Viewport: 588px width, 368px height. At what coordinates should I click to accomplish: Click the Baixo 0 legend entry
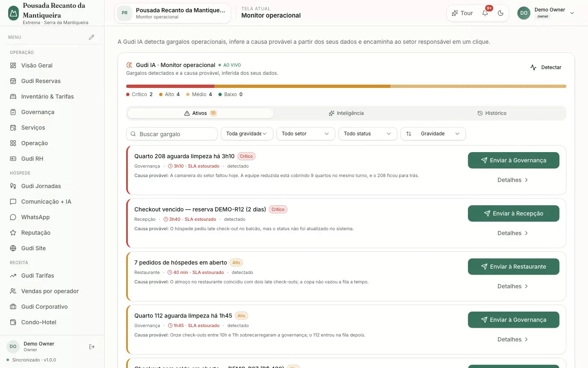click(x=231, y=94)
